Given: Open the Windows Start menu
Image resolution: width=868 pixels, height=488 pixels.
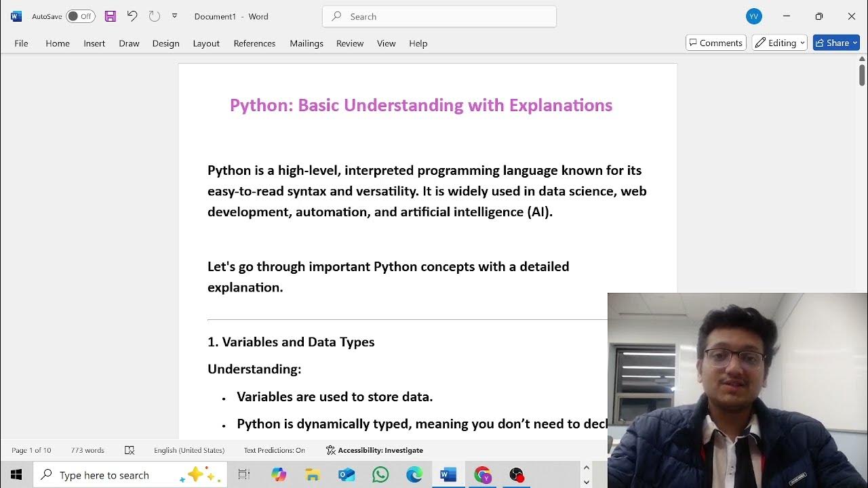Looking at the screenshot, I should pos(16,475).
